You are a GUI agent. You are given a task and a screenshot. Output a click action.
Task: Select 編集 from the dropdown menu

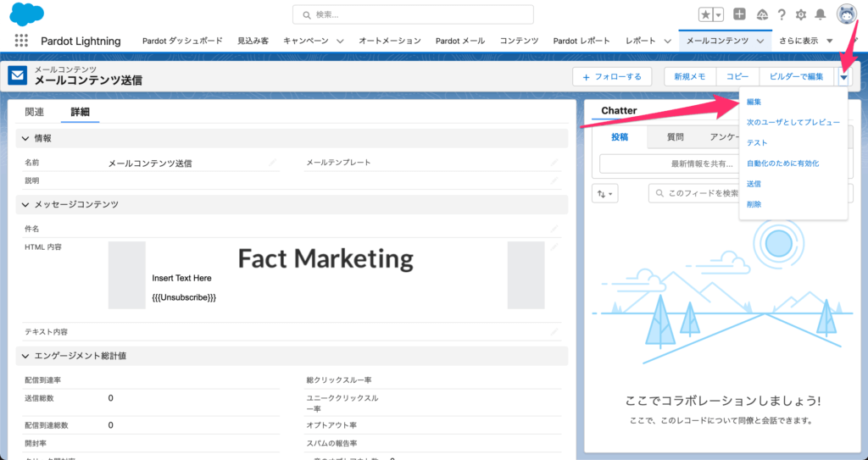(x=754, y=102)
